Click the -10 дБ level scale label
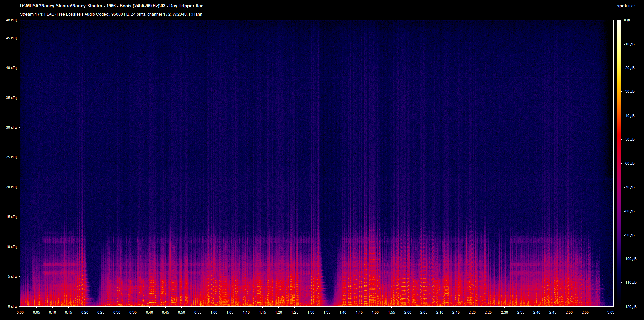 point(629,44)
